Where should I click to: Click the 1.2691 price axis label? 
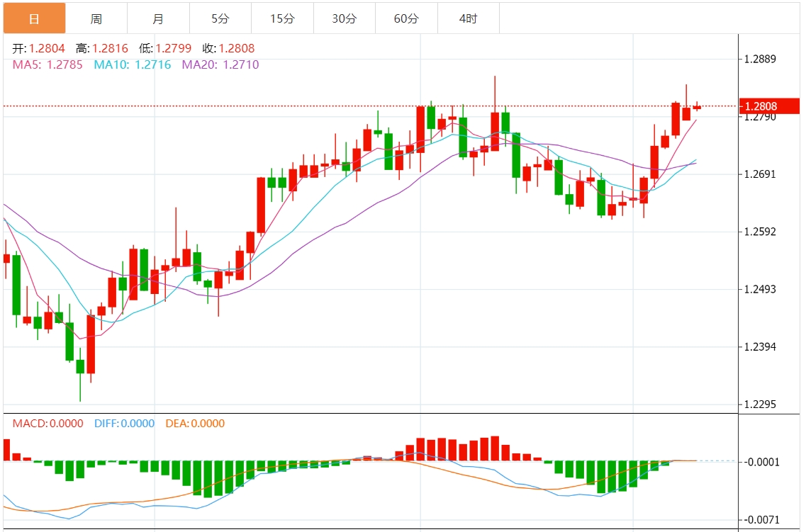pyautogui.click(x=760, y=174)
